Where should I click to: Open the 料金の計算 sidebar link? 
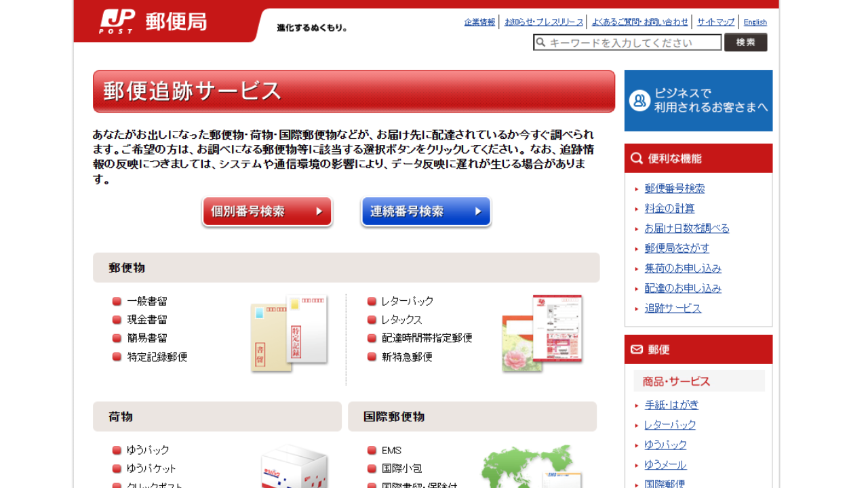pyautogui.click(x=669, y=208)
